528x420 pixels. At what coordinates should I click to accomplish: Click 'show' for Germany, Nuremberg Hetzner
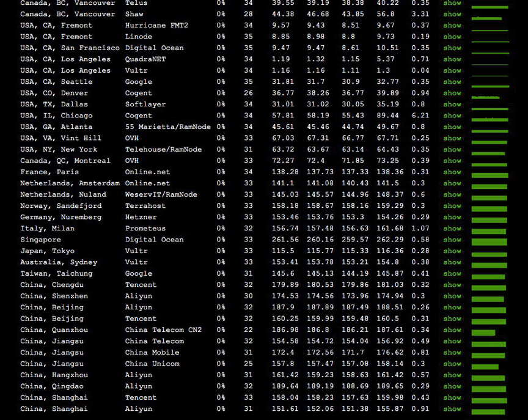(x=452, y=217)
